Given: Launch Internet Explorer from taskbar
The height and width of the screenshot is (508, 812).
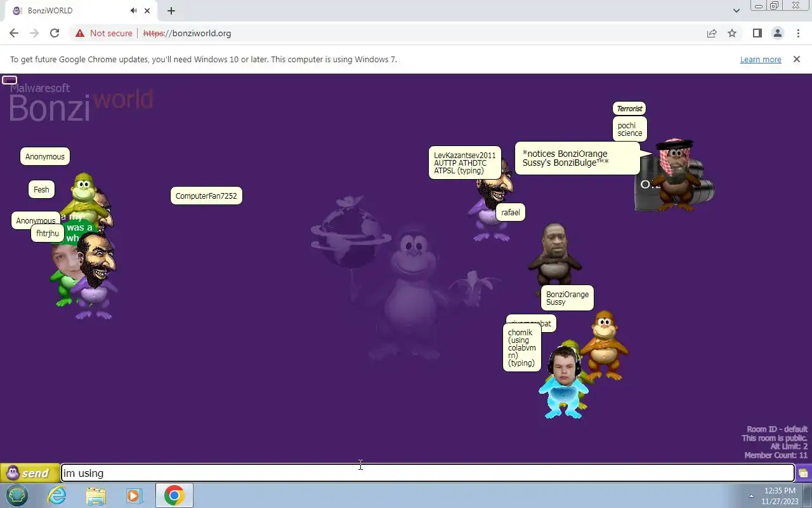Looking at the screenshot, I should tap(57, 495).
